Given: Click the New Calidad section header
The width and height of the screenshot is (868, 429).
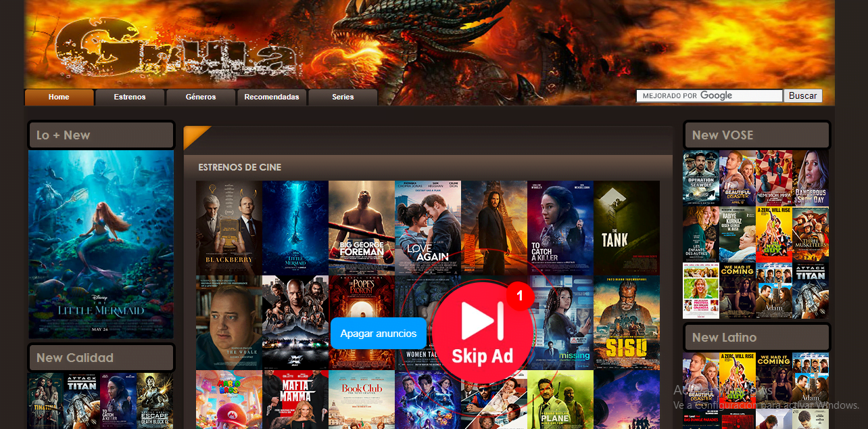Looking at the screenshot, I should point(101,358).
